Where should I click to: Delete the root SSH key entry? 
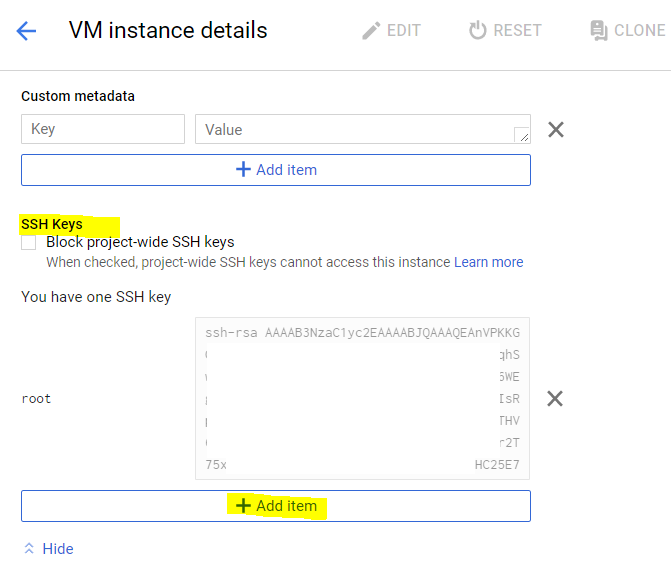(555, 398)
